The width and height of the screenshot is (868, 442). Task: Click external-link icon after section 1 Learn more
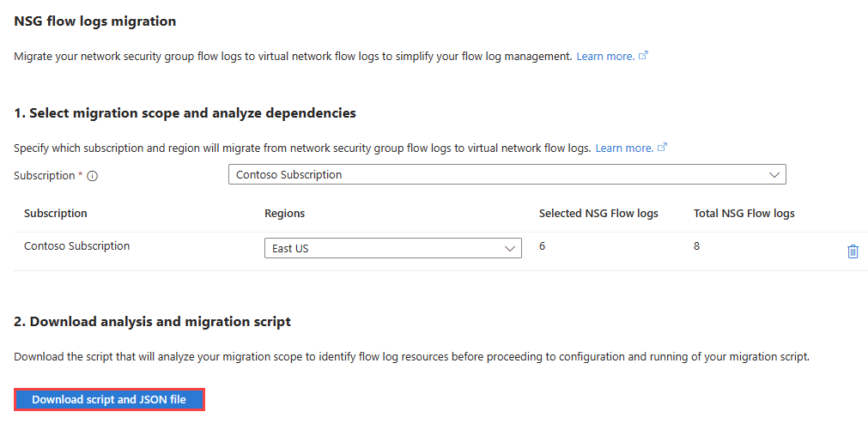click(x=662, y=147)
